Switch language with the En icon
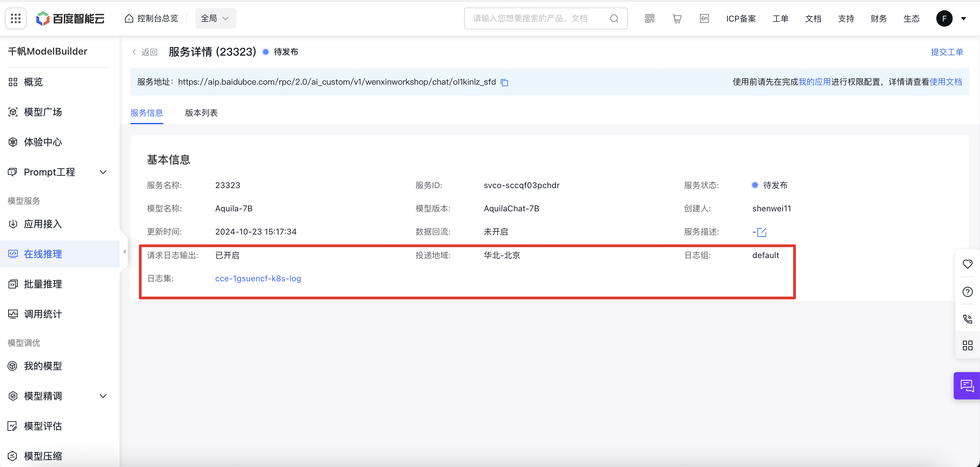Viewport: 980px width, 467px height. (x=704, y=18)
